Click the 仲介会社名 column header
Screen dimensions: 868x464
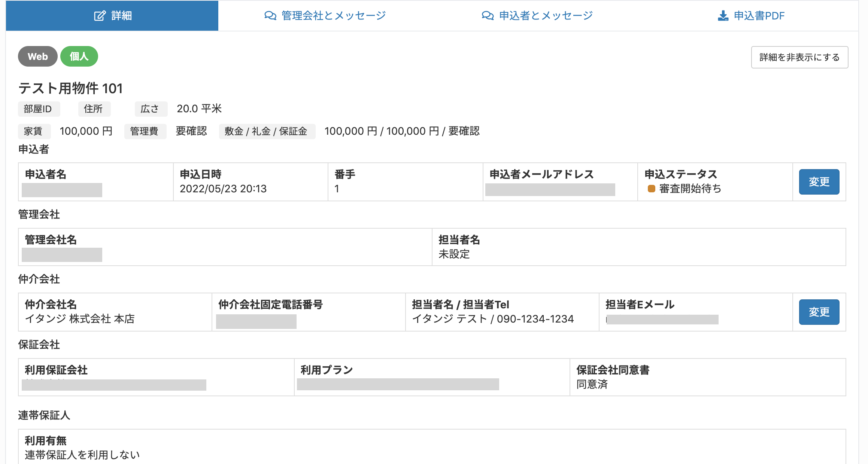(51, 305)
